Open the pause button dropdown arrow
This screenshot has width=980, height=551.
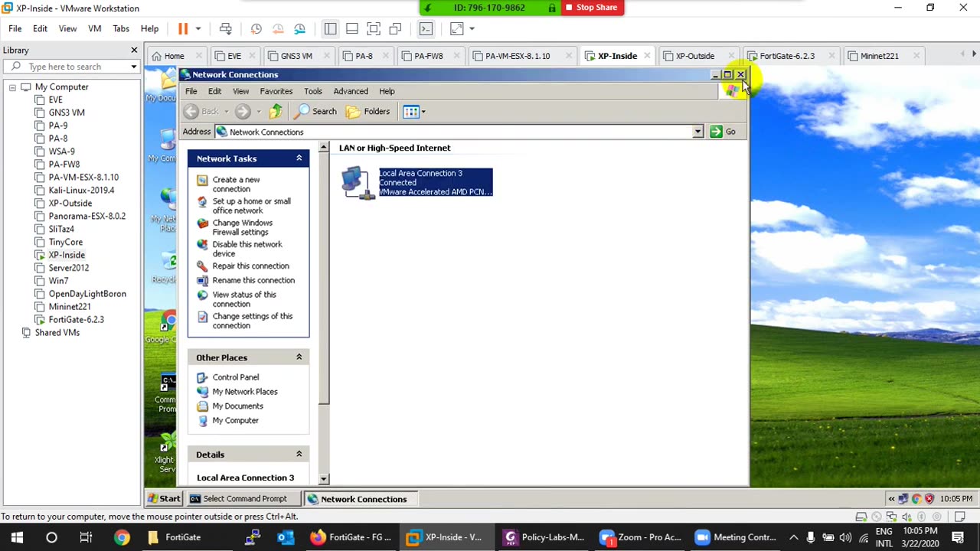[198, 28]
